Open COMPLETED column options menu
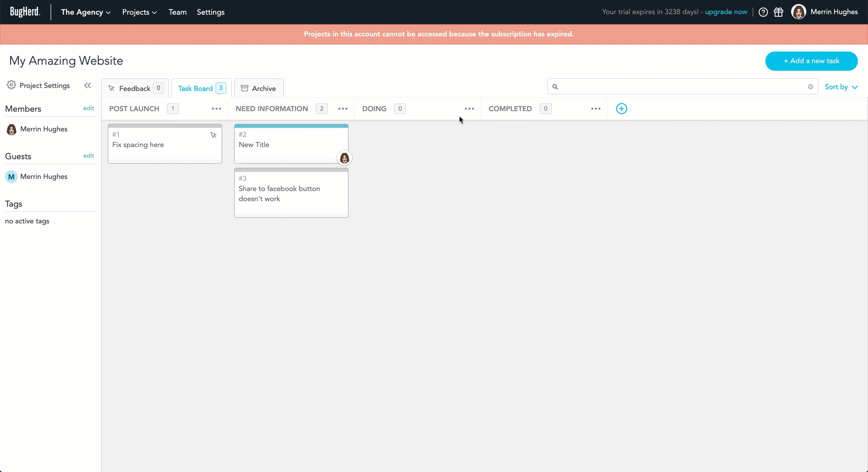 tap(596, 109)
